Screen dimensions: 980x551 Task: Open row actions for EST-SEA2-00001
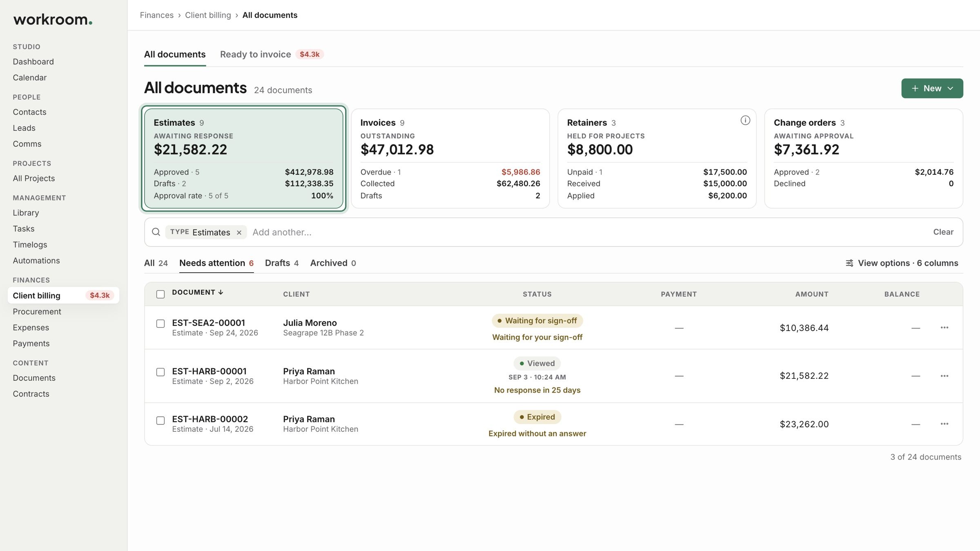tap(944, 328)
